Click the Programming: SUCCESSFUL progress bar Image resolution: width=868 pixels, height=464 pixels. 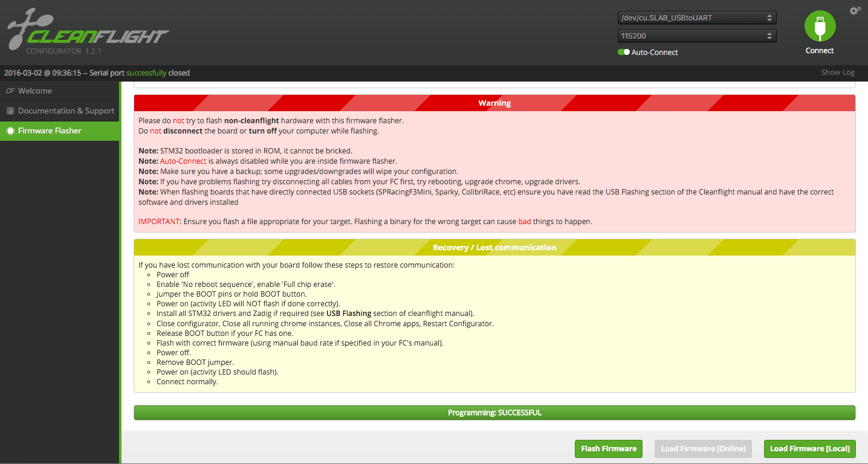coord(494,413)
